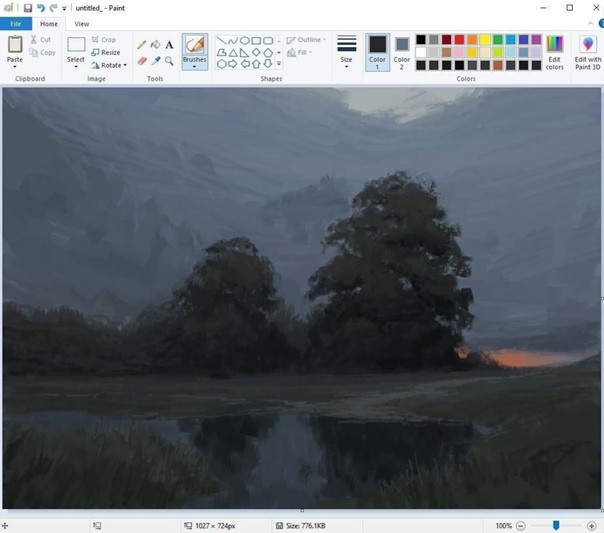Choose the Up arrow shape

pos(256,64)
